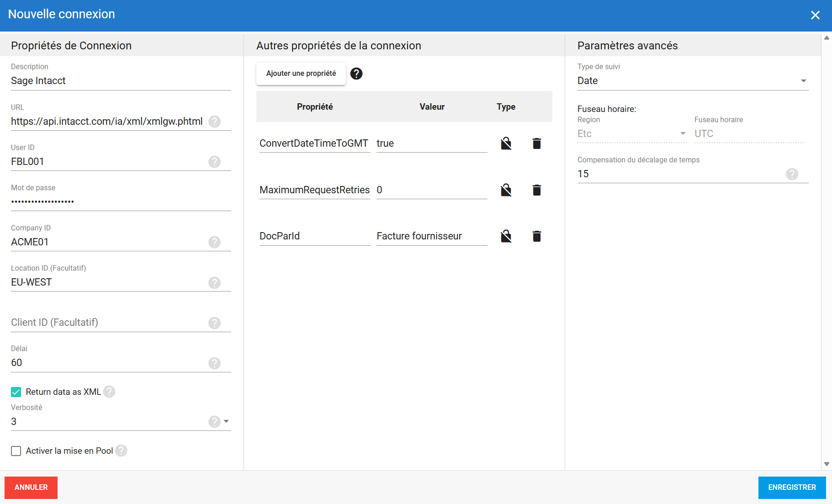Click the ENREGISTRER button

pyautogui.click(x=792, y=488)
